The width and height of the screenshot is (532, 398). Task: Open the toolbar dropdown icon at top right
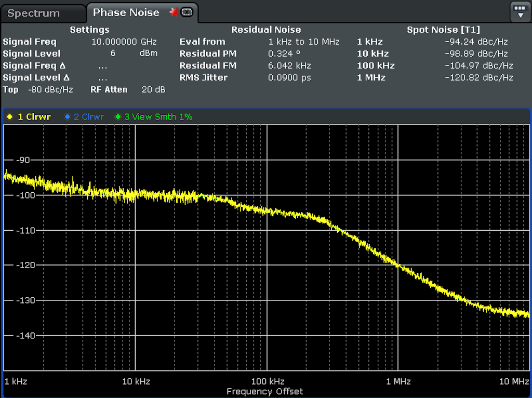pos(520,11)
